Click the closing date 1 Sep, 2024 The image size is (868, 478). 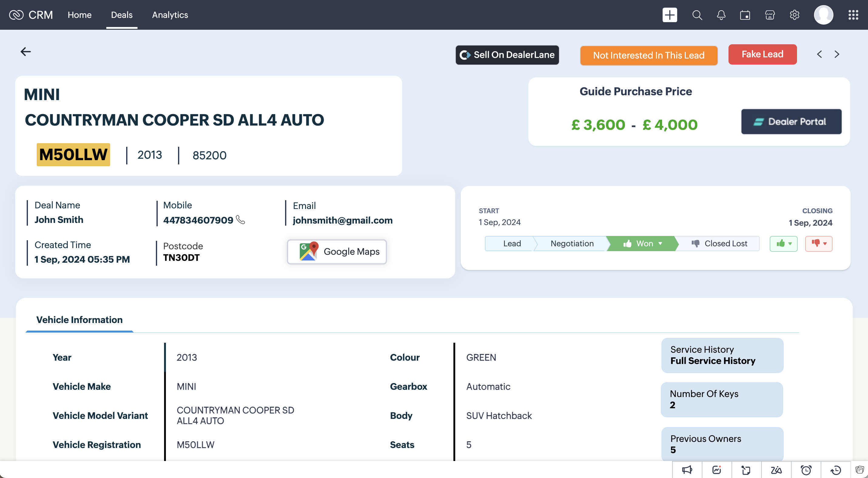coord(810,223)
